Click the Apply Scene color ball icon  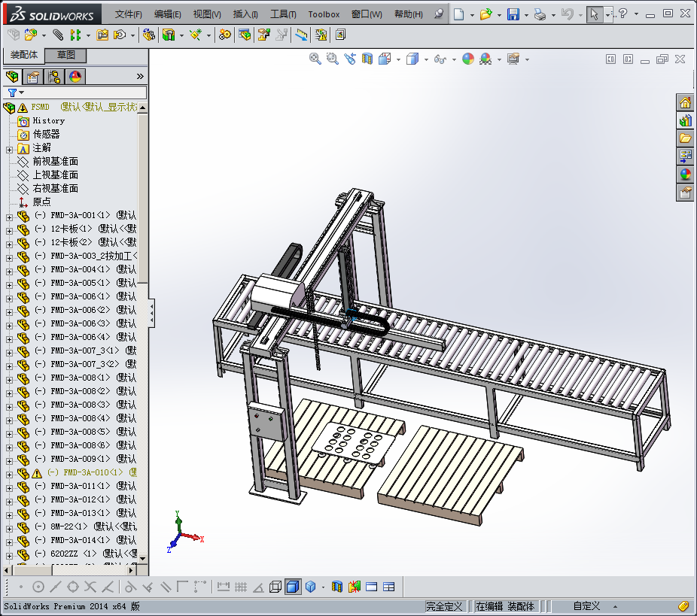485,59
